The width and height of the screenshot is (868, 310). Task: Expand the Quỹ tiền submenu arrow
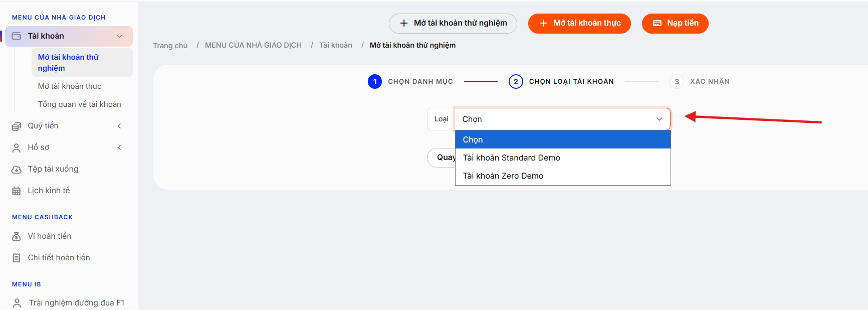pyautogui.click(x=119, y=126)
